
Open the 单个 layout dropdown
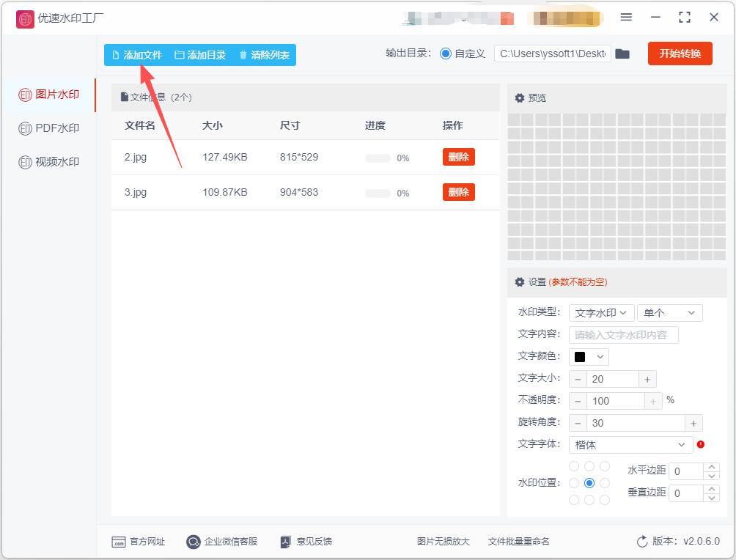(670, 313)
